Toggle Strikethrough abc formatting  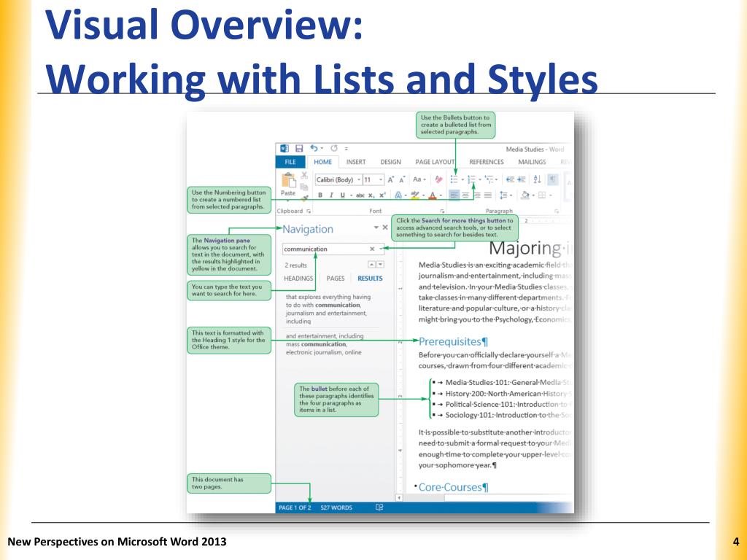pyautogui.click(x=360, y=195)
